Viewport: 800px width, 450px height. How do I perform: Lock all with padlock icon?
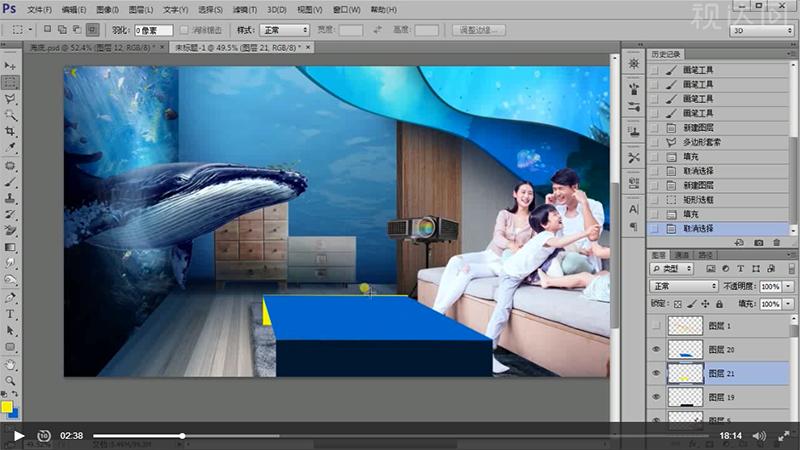[x=719, y=304]
